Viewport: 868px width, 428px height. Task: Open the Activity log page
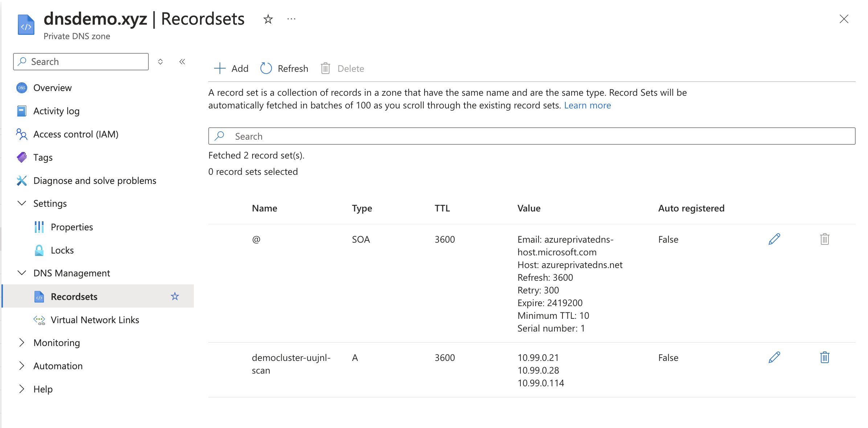[x=56, y=111]
